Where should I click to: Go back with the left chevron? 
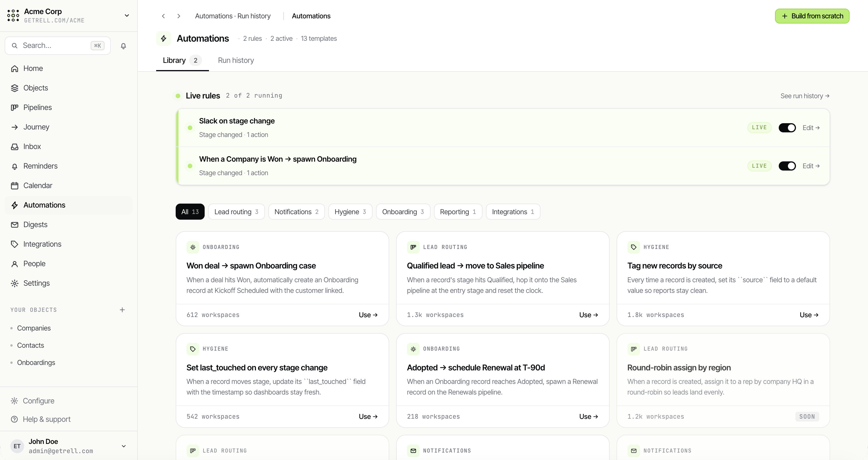pyautogui.click(x=163, y=16)
